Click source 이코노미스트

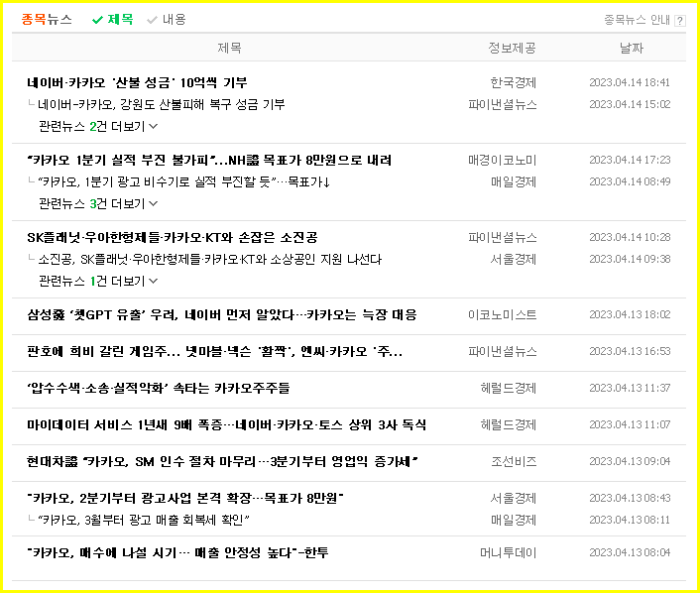502,314
